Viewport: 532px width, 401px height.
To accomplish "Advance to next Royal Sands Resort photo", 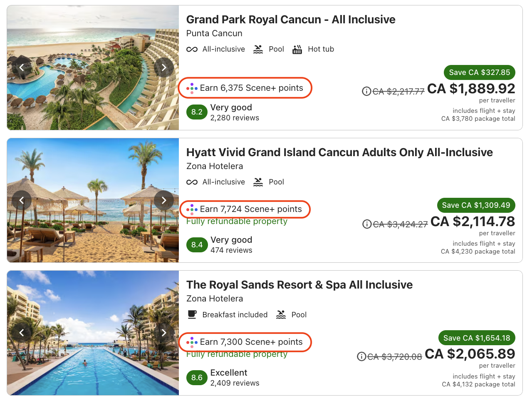I will coord(164,333).
